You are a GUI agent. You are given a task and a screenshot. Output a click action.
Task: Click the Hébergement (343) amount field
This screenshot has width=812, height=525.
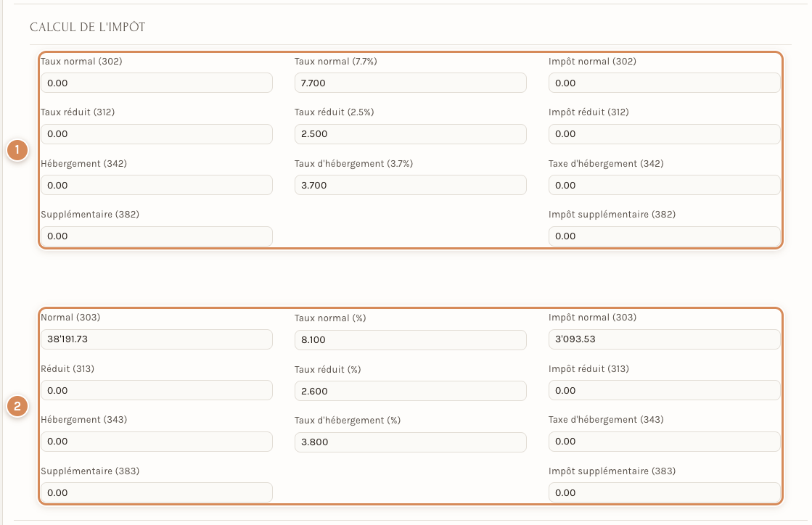pyautogui.click(x=157, y=442)
